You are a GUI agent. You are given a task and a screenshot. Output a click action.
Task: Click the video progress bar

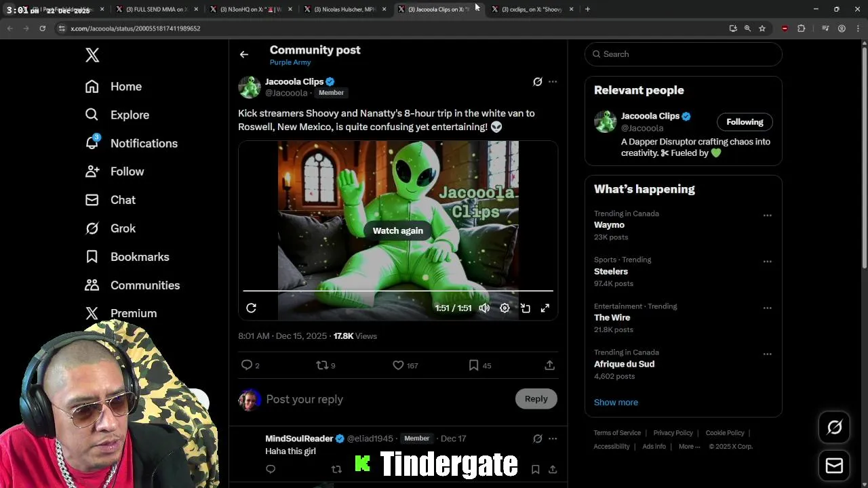click(398, 291)
